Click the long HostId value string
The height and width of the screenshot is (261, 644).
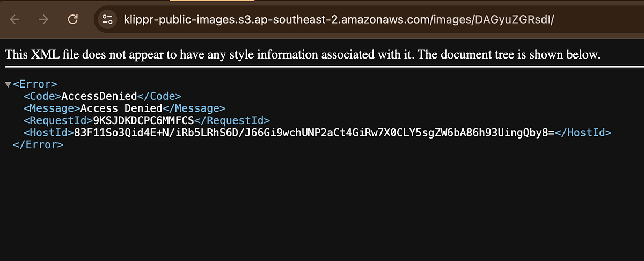tap(314, 132)
